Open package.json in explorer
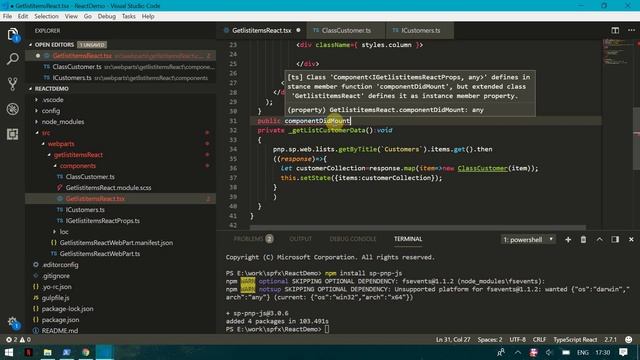This screenshot has width=640, height=360. (x=60, y=320)
